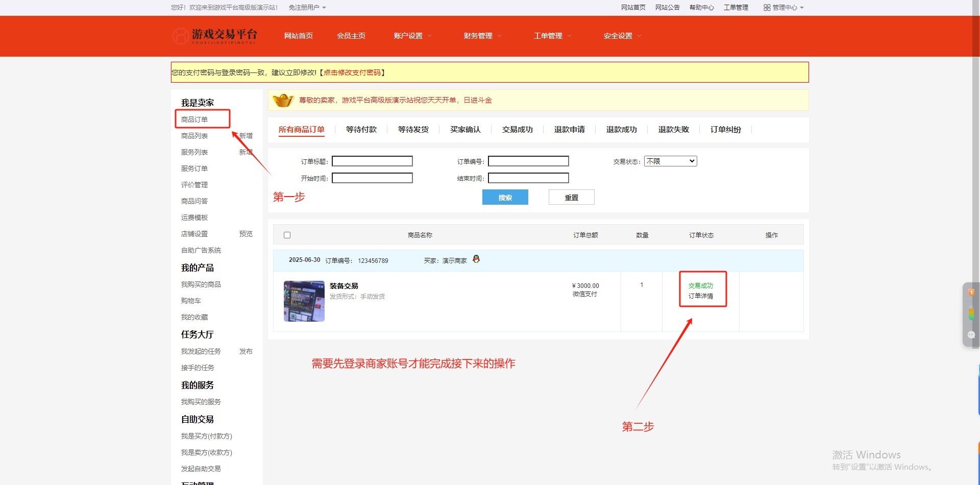Focus the 开始时间 input field

pos(372,178)
